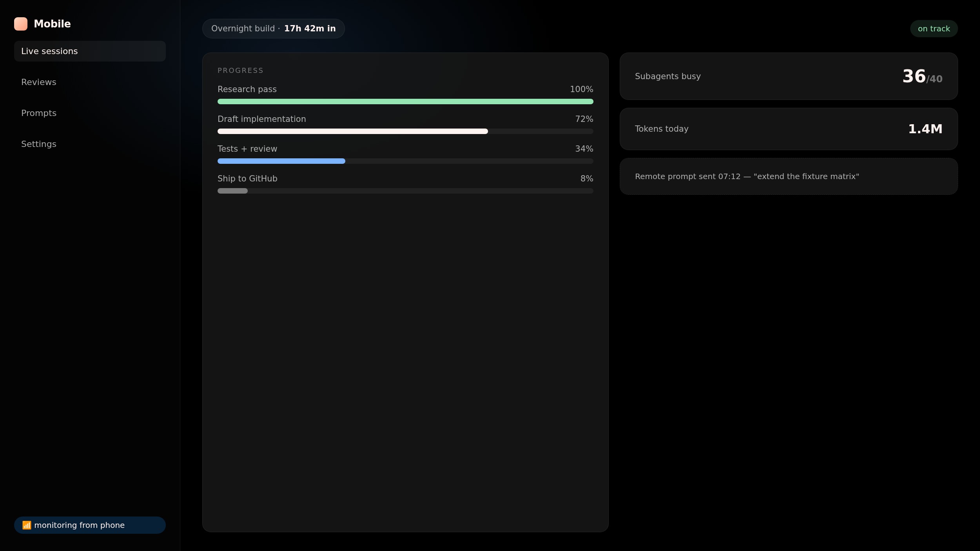Open the Prompts page
This screenshot has width=980, height=551.
click(90, 113)
